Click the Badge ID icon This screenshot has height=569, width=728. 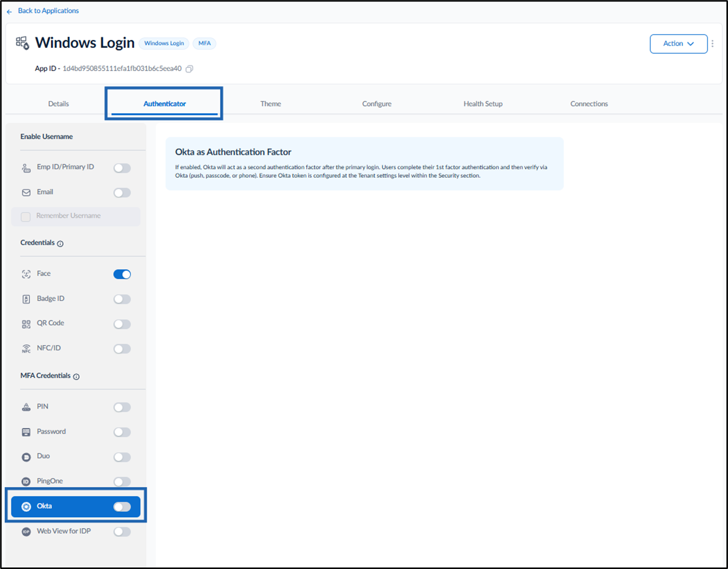[26, 299]
